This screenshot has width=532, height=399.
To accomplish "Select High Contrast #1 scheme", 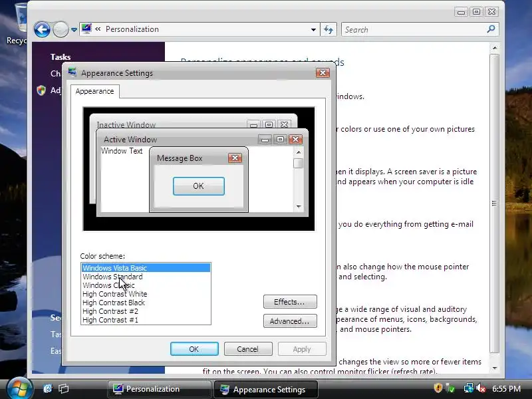I will 146,320.
